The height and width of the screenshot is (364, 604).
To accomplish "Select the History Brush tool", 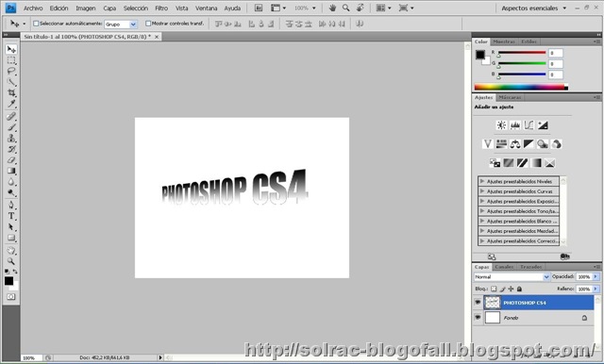I will [11, 149].
